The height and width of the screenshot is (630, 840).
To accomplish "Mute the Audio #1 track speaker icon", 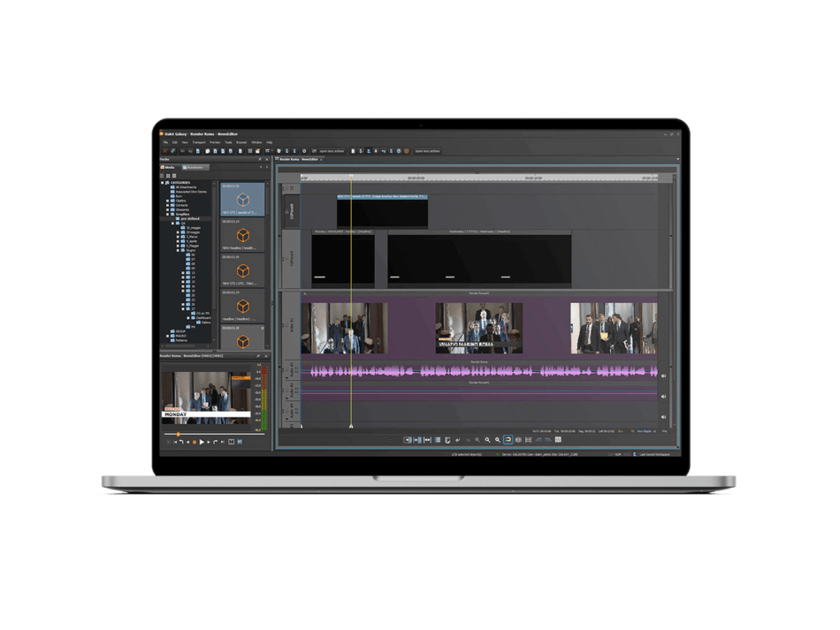I will tap(663, 376).
